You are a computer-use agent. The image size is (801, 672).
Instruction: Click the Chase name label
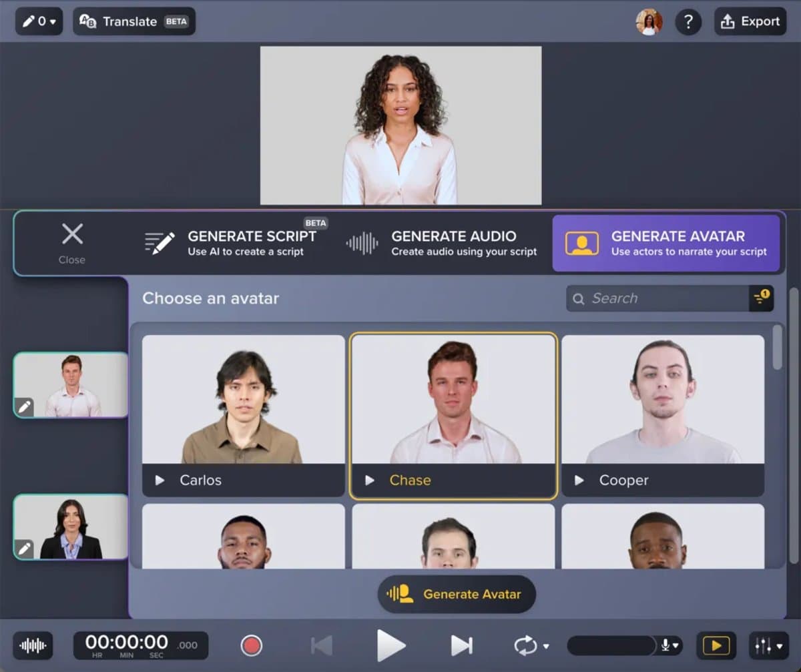click(410, 480)
